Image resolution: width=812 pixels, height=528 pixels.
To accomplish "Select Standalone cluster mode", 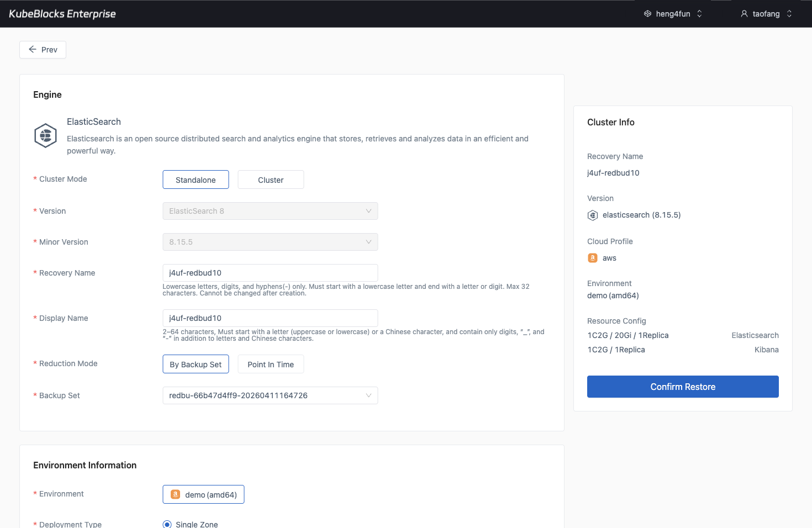I will point(196,179).
